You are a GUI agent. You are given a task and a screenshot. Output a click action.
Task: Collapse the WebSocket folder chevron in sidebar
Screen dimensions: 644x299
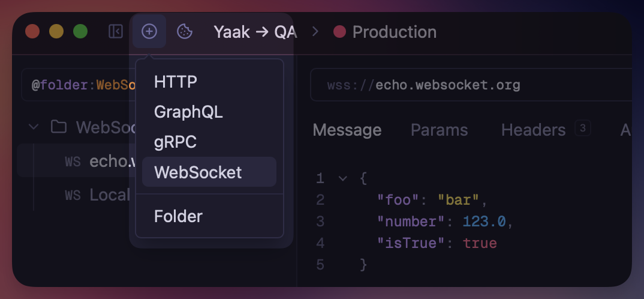pos(34,127)
